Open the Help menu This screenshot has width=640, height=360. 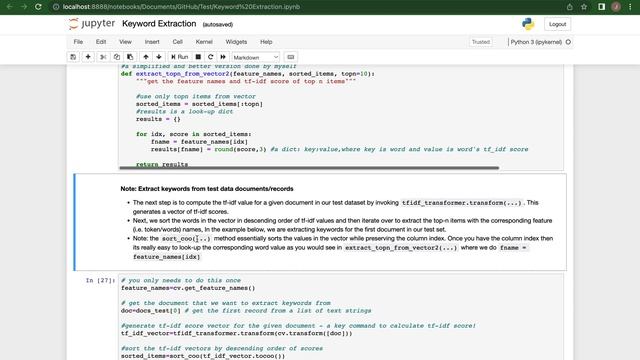[266, 42]
